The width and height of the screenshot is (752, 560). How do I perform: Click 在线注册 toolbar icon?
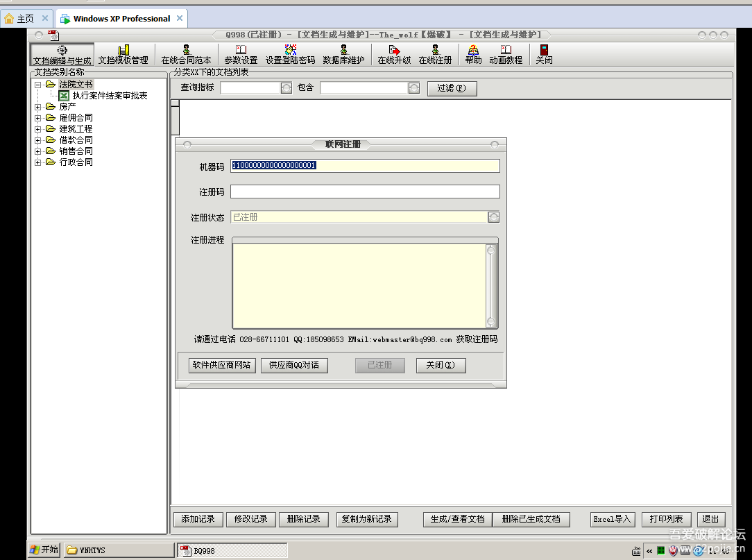(x=435, y=55)
